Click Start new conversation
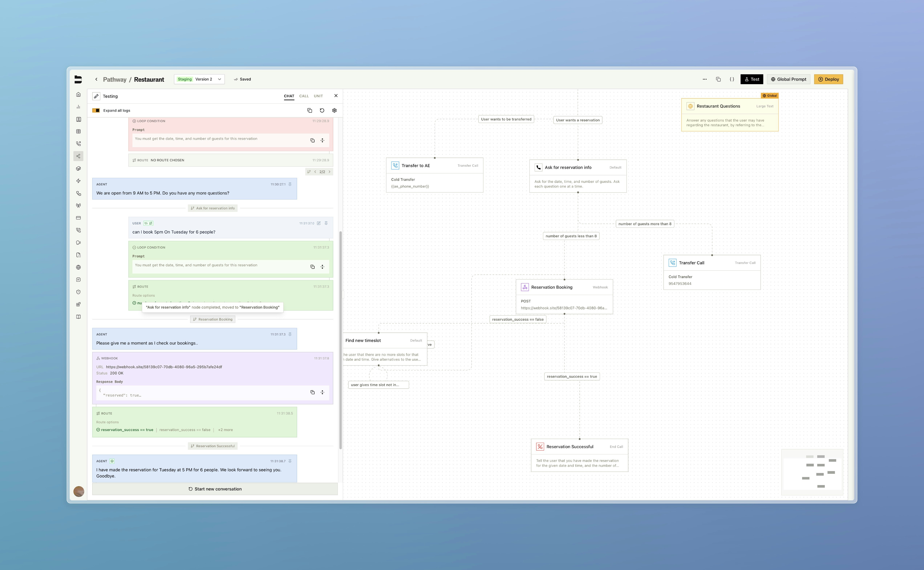 [215, 489]
